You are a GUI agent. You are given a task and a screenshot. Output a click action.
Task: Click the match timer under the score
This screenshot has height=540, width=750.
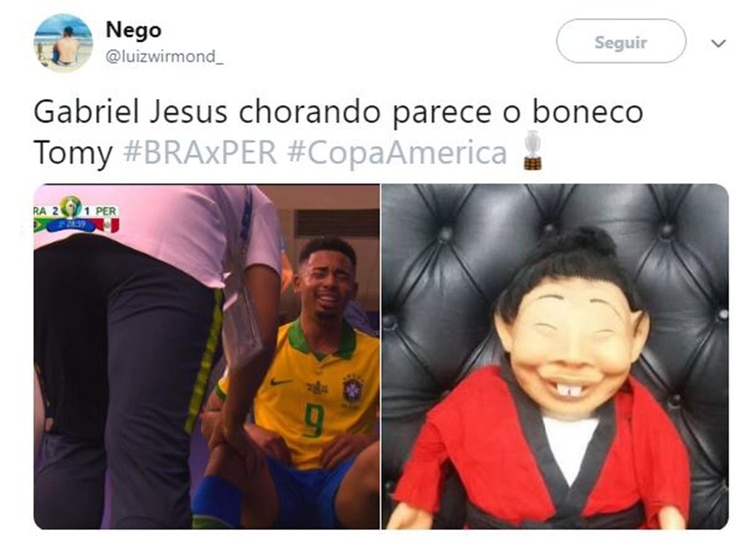73,224
